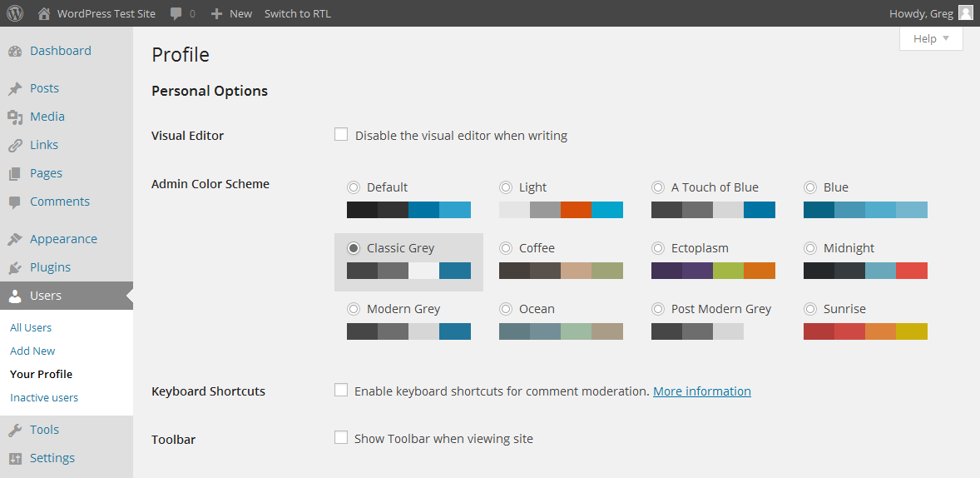The width and height of the screenshot is (980, 478).
Task: Open Media via its sidebar icon
Action: [x=15, y=117]
